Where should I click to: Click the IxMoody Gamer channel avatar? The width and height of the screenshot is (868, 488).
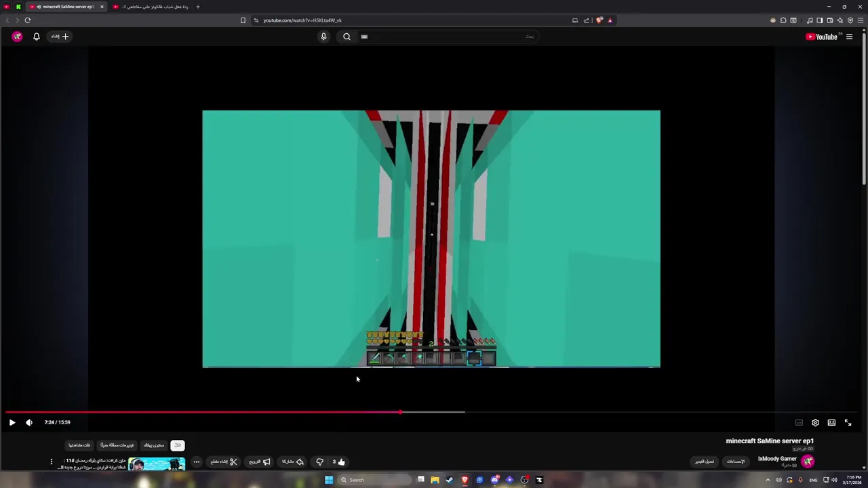(x=808, y=462)
